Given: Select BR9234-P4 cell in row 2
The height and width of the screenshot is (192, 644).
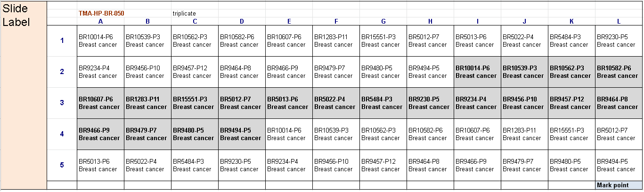Looking at the screenshot, I should click(100, 72).
